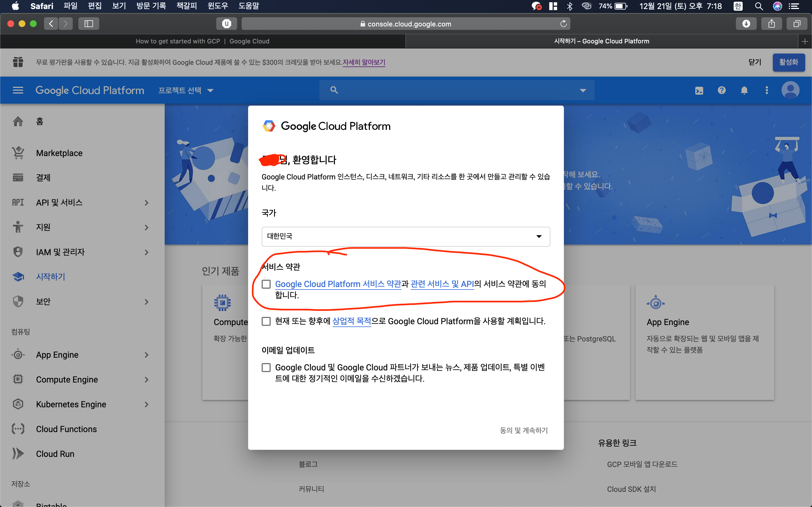Image resolution: width=812 pixels, height=507 pixels.
Task: Open the 자세히 알아보기 link
Action: (364, 62)
